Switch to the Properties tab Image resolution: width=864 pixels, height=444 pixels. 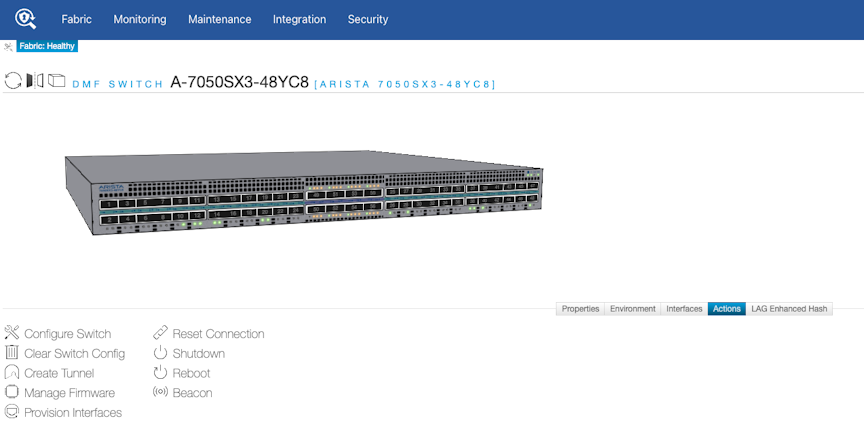point(580,309)
